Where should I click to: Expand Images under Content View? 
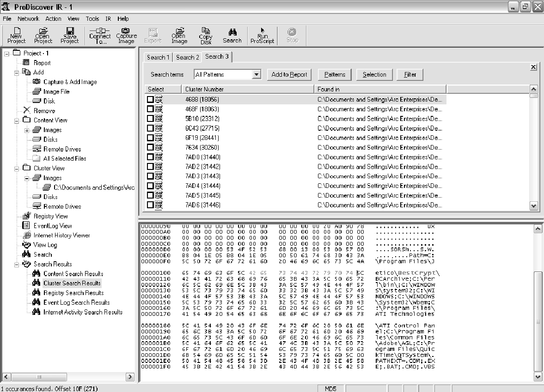[x=27, y=130]
